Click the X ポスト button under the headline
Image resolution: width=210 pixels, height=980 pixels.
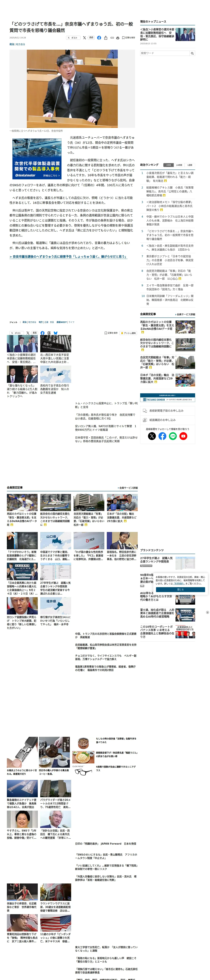click(x=73, y=38)
